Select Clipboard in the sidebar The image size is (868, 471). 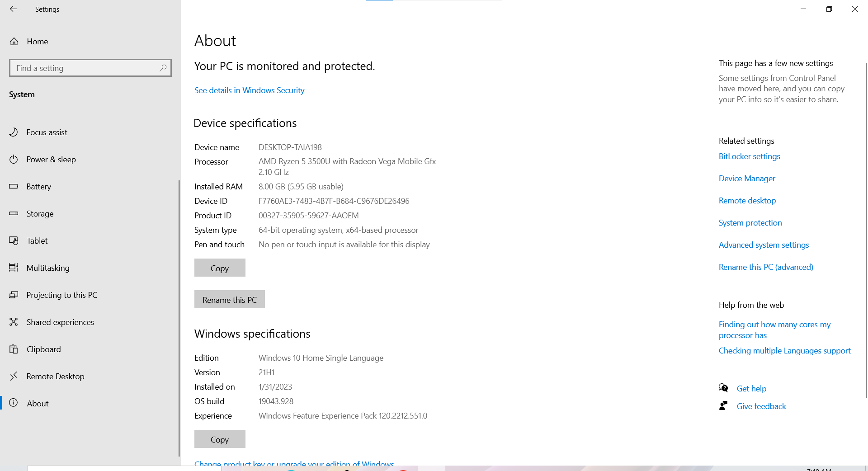[43, 349]
